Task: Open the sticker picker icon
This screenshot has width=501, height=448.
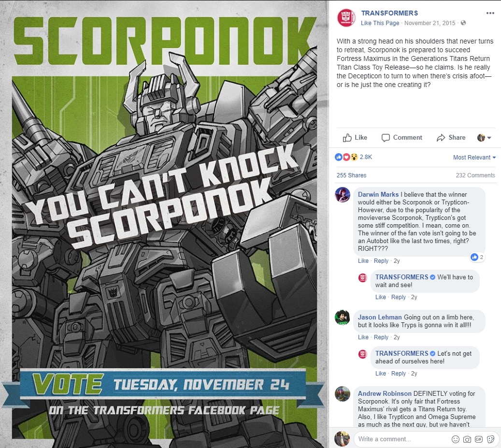Action: point(490,439)
